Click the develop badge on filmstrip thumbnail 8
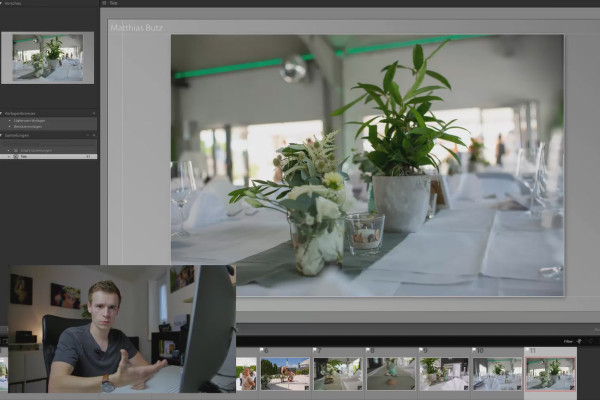This screenshot has width=600, height=400. click(x=412, y=388)
